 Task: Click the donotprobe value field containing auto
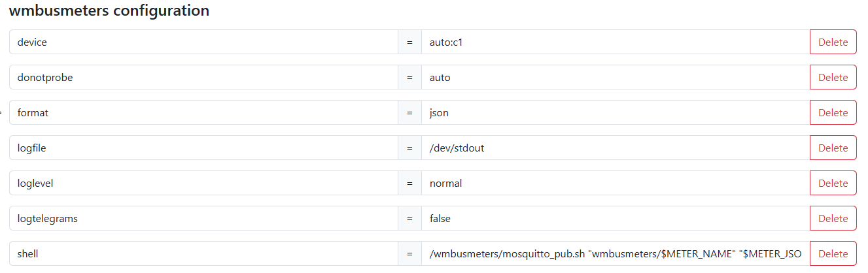[615, 77]
